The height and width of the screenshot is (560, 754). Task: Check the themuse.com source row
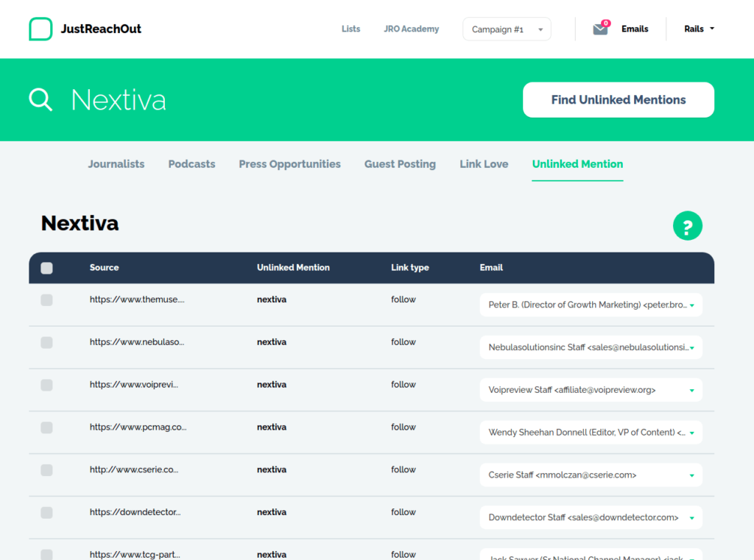tap(46, 300)
